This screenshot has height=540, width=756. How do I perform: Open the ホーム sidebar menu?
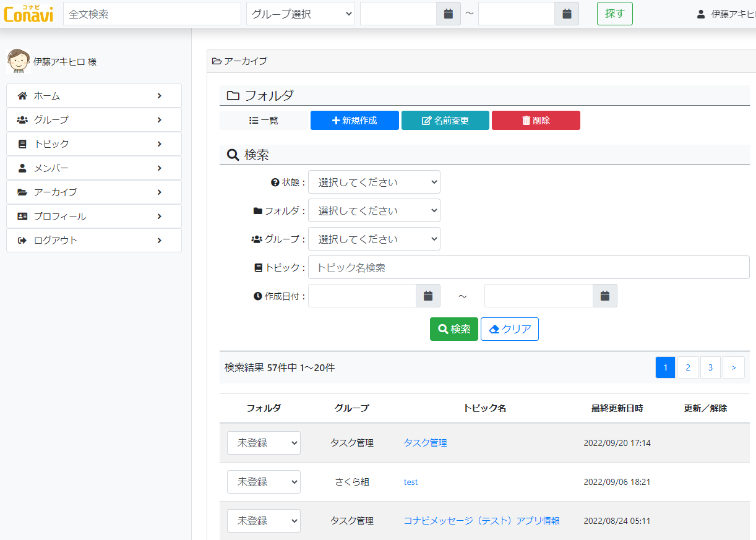pos(93,96)
